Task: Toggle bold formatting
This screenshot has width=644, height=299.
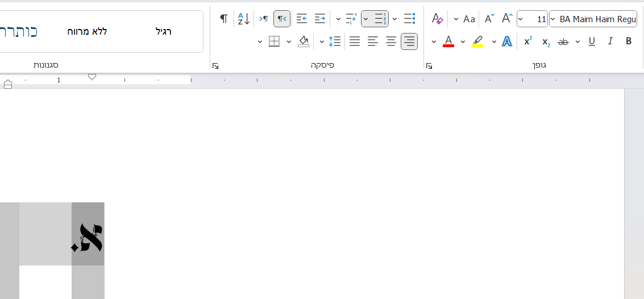Action: click(629, 41)
